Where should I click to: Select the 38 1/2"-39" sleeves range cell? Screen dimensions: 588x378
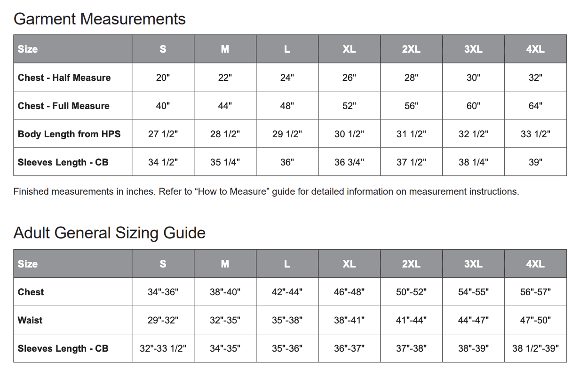[x=535, y=348]
